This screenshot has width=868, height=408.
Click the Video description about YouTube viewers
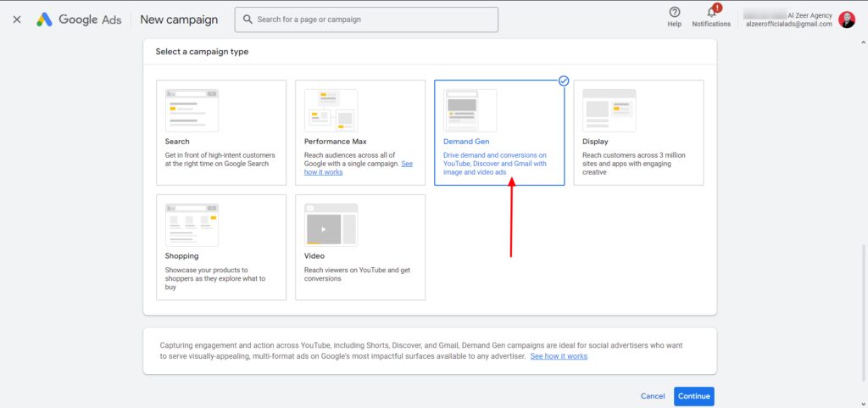(x=358, y=275)
